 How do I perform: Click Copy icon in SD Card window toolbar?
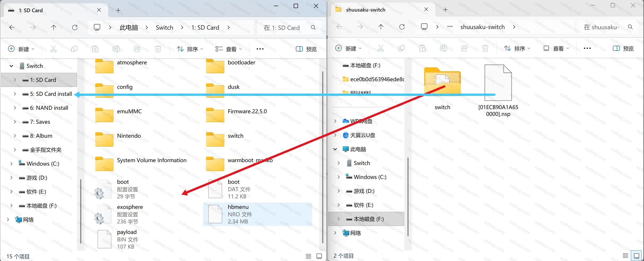click(x=74, y=49)
